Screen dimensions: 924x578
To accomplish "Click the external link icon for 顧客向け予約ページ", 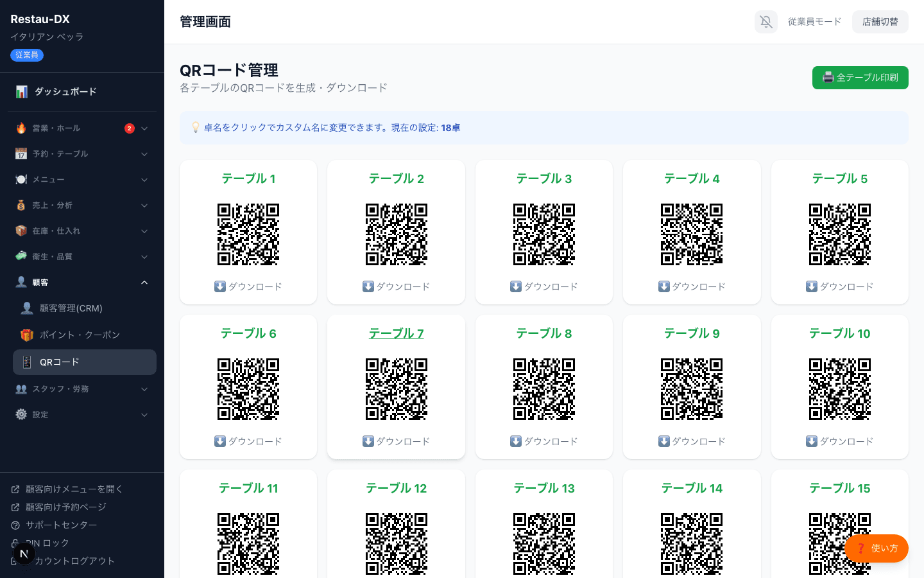I will tap(15, 507).
